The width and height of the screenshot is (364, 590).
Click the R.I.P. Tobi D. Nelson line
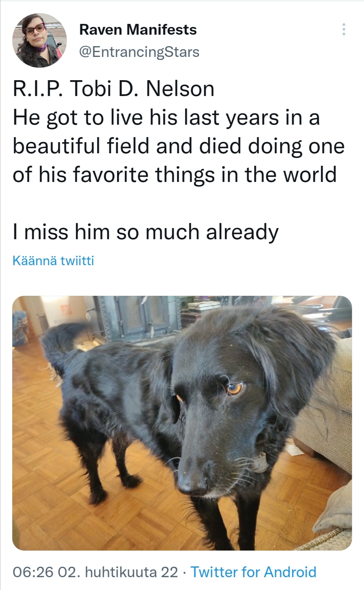pyautogui.click(x=114, y=89)
